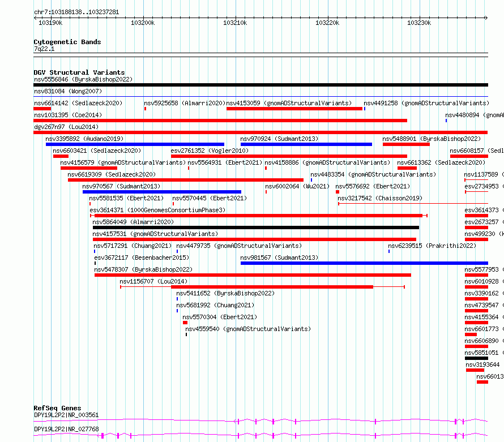Open nsv831084 (Wong2007) variant label
Viewport: 504px width, 442px height.
(x=68, y=91)
